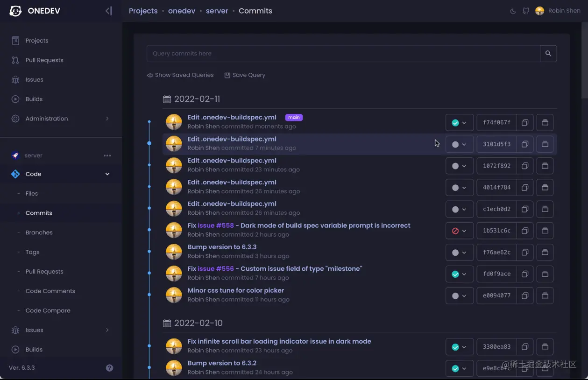Browse files at commit 3380ea83
Image resolution: width=588 pixels, height=380 pixels.
[x=545, y=347]
